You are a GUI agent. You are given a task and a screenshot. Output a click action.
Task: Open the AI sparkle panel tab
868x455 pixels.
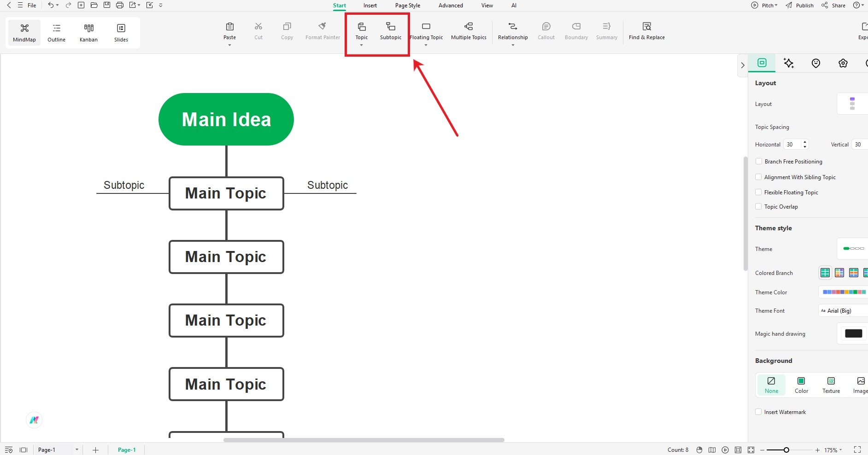[x=789, y=63]
